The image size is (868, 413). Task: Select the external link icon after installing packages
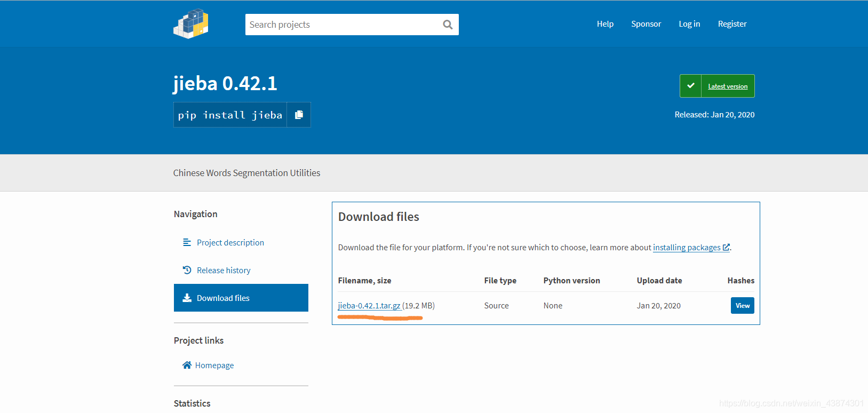pos(726,248)
